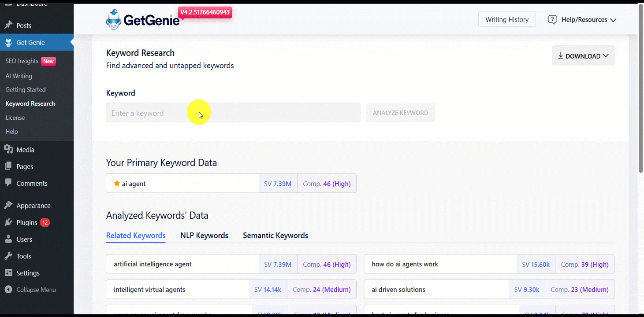The image size is (644, 317).
Task: Open Plugins via its plug icon
Action: [x=9, y=222]
